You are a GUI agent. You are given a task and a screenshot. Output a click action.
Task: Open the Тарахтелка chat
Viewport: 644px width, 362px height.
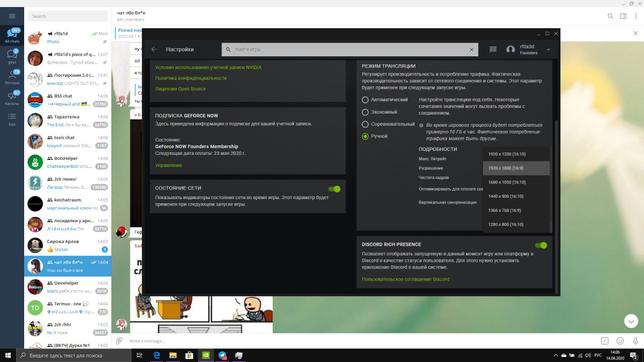pyautogui.click(x=68, y=121)
